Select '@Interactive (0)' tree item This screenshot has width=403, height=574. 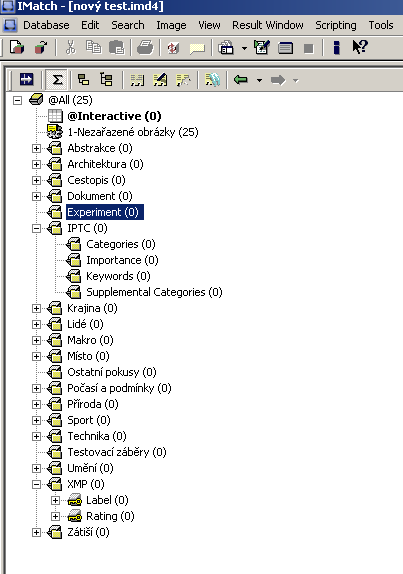[114, 116]
